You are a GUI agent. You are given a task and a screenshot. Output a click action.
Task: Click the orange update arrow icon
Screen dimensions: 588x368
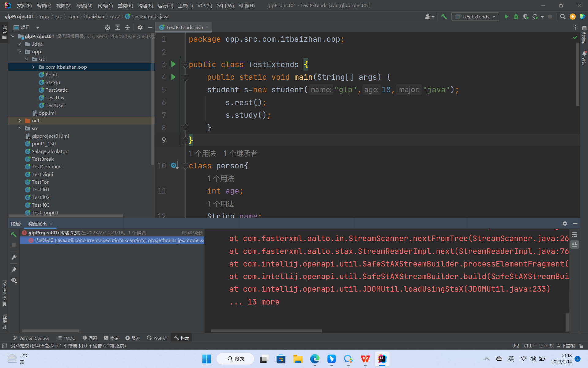[x=572, y=17]
